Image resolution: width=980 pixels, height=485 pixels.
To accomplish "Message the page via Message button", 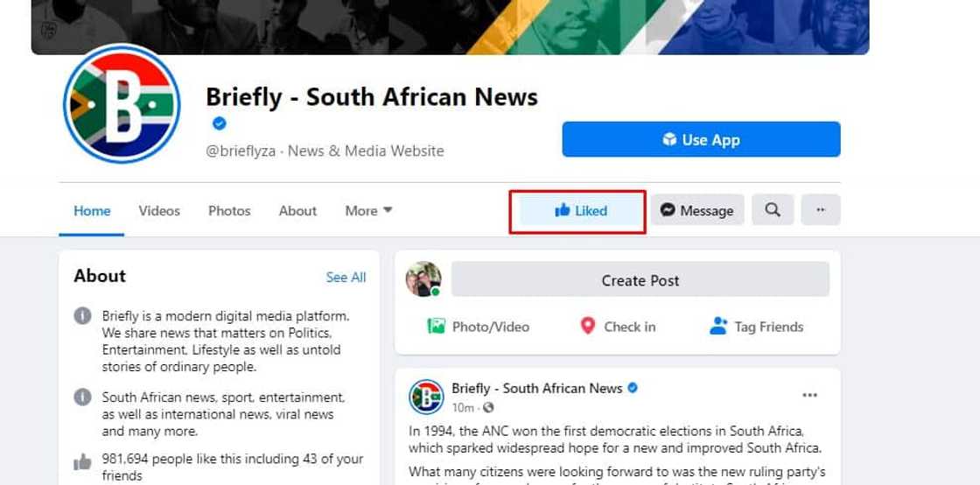I will (x=696, y=211).
